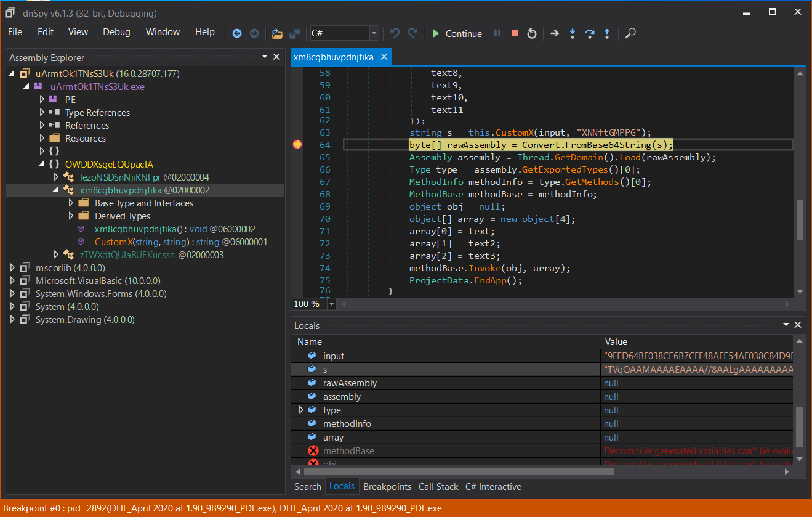
Task: Click the Navigate Backward arrow icon
Action: pyautogui.click(x=237, y=33)
